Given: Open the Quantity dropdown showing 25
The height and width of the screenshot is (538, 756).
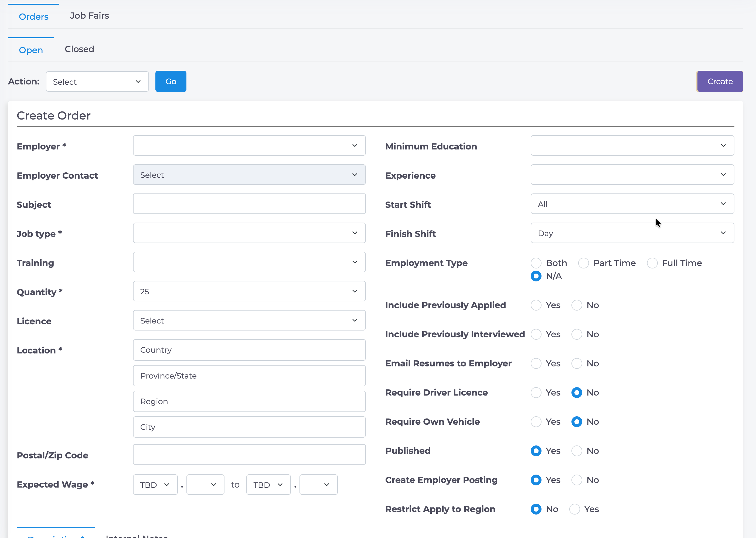Looking at the screenshot, I should point(249,291).
